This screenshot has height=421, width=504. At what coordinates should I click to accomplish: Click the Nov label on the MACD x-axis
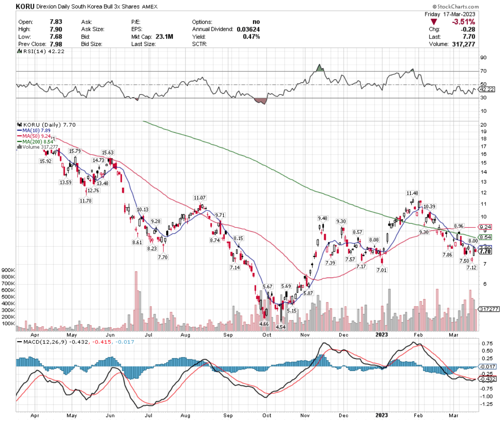(305, 415)
